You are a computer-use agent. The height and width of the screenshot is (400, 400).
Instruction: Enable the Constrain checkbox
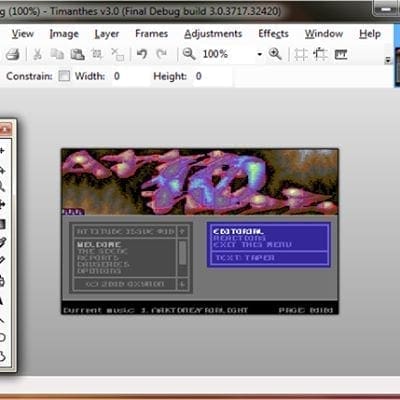coord(64,76)
